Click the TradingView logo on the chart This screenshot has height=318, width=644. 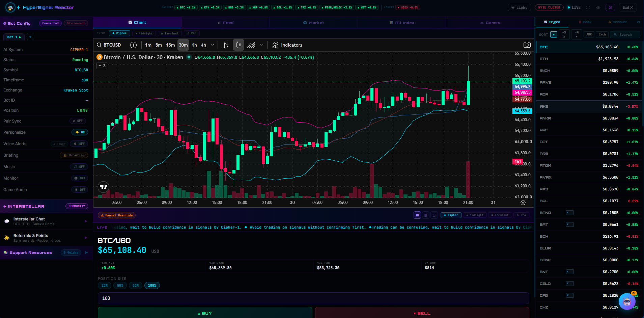(x=104, y=187)
